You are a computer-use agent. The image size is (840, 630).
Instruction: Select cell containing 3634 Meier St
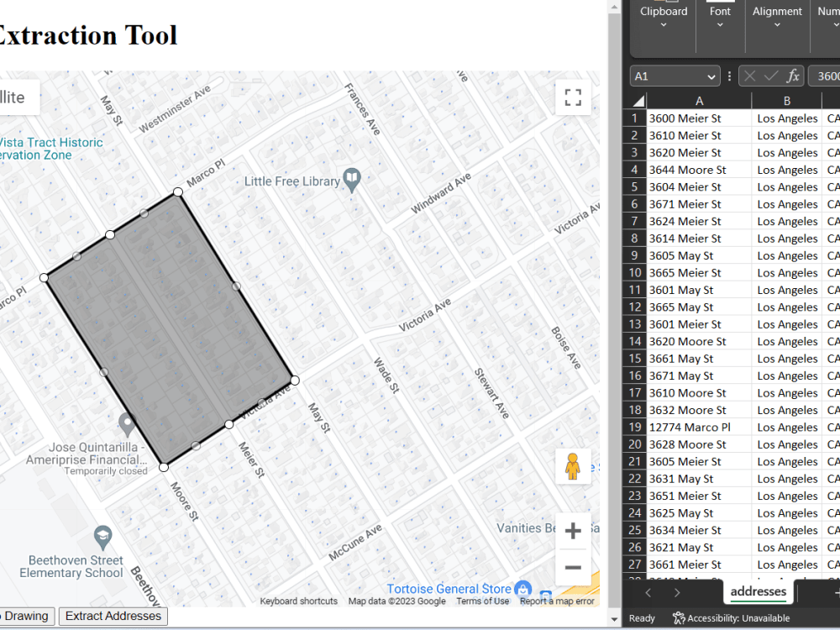[x=699, y=530]
